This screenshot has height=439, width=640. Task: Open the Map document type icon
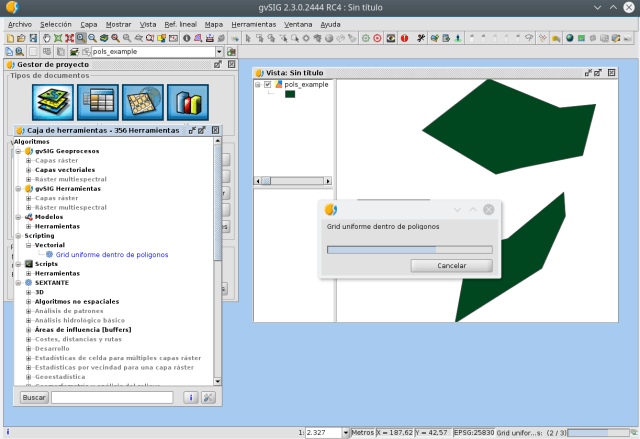(142, 102)
